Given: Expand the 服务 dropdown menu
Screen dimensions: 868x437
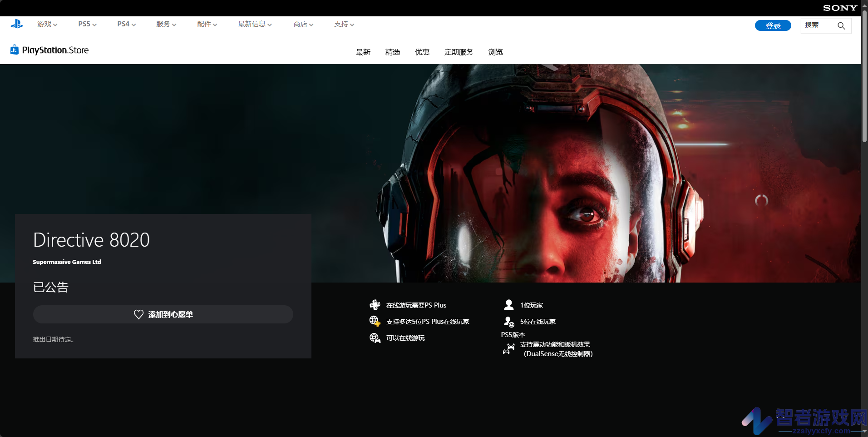Looking at the screenshot, I should tap(166, 24).
